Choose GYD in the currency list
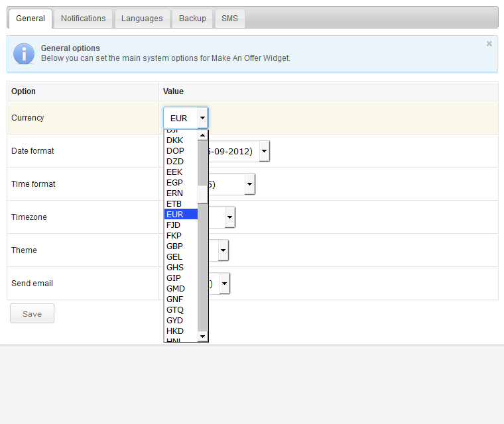The height and width of the screenshot is (424, 504). click(x=180, y=321)
